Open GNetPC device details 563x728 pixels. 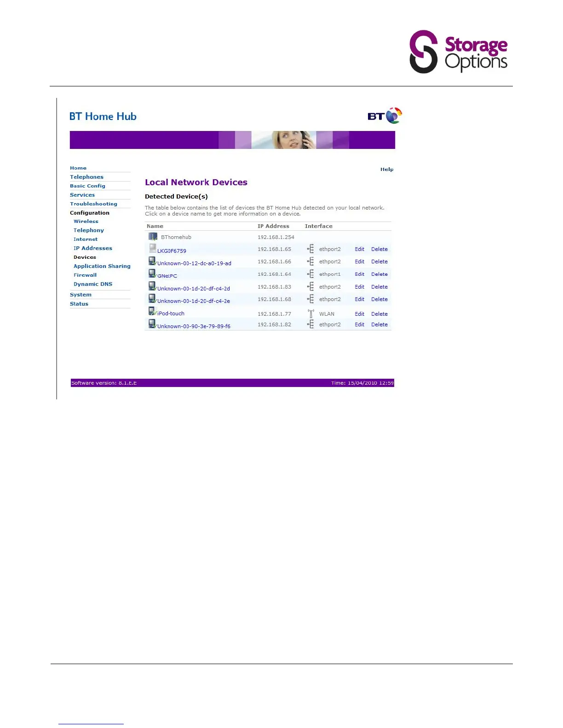tap(167, 276)
